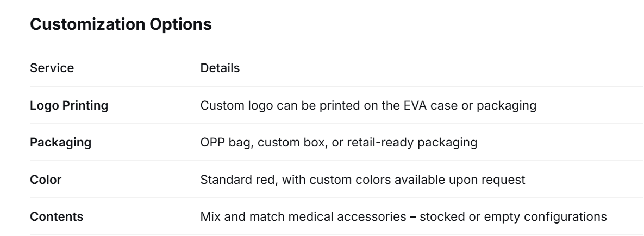Click the Customization Options heading
644x236 pixels.
[121, 24]
